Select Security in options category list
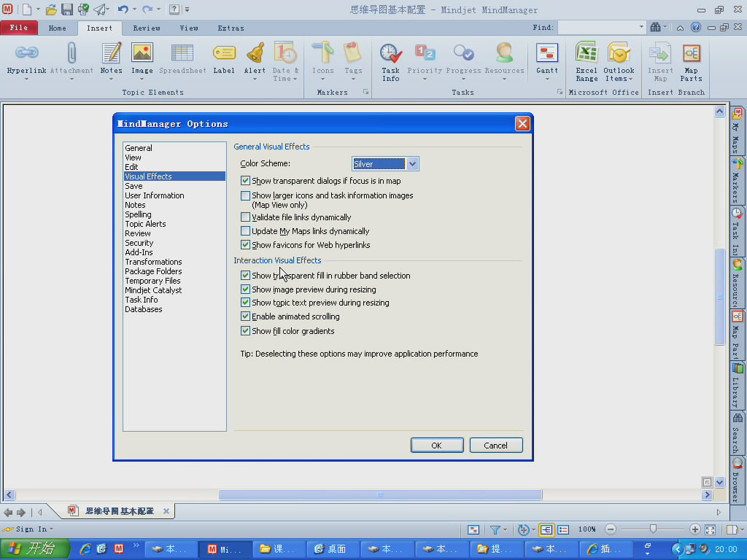Screen dimensions: 747x560 click(x=139, y=243)
